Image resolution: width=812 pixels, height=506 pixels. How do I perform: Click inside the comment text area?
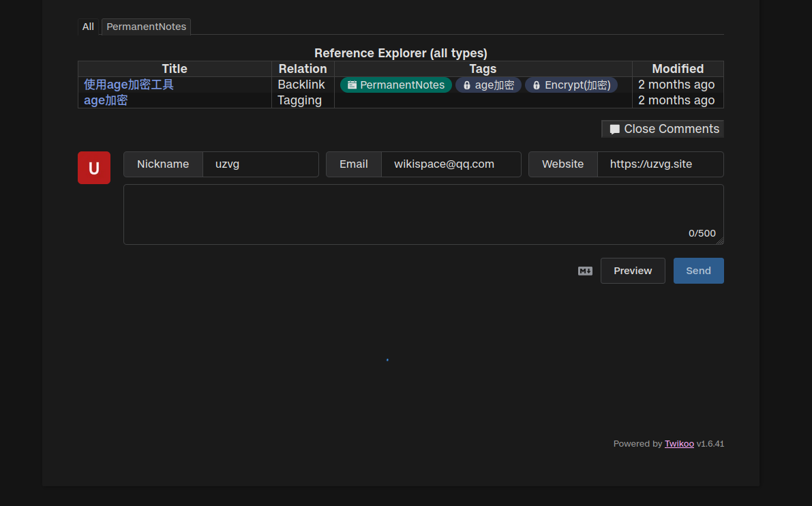(423, 214)
